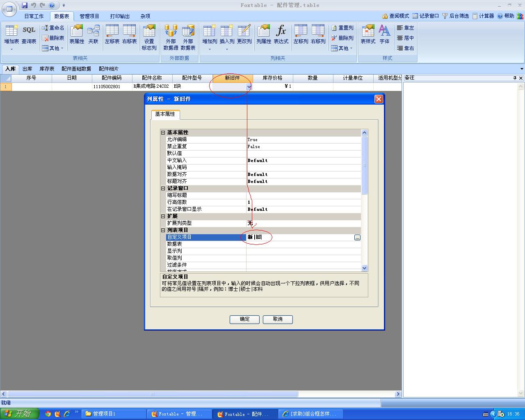
Task: Open 后台筛选 filter
Action: (455, 16)
